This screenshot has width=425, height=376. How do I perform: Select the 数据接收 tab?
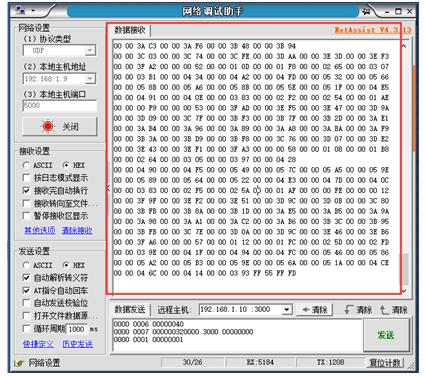coord(130,30)
